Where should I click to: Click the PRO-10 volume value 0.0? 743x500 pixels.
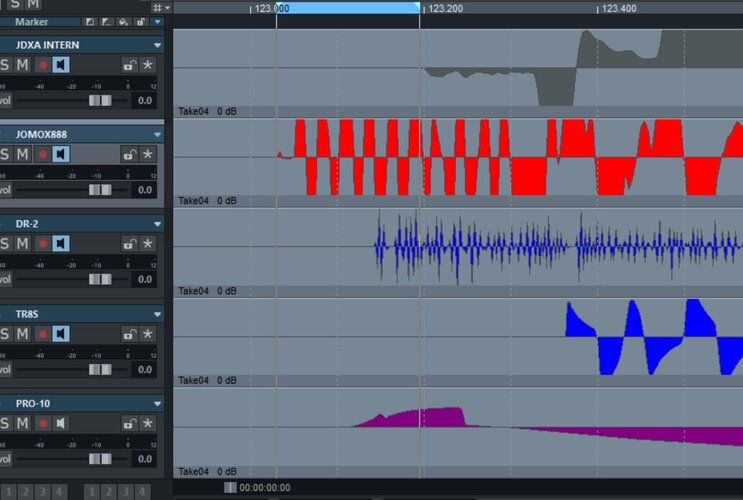pyautogui.click(x=145, y=459)
